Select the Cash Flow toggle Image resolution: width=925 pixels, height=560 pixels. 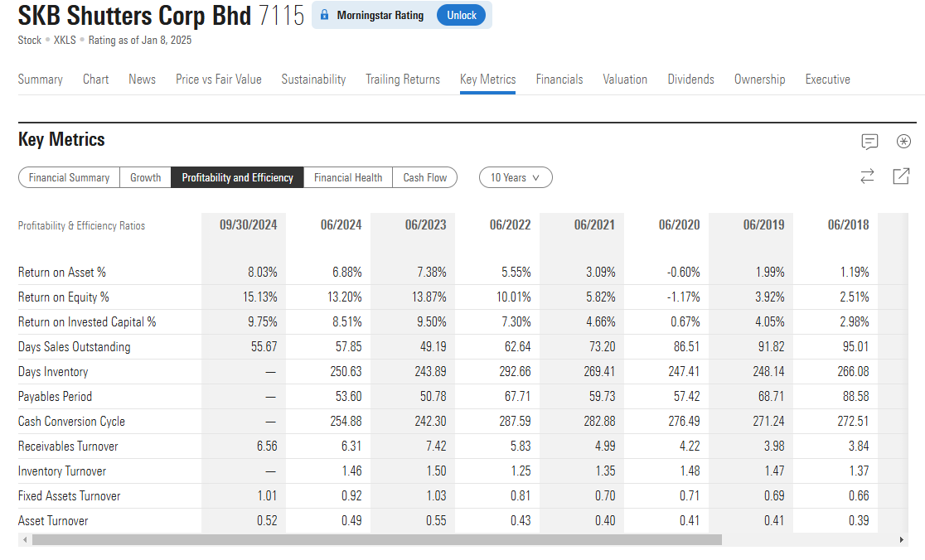pos(424,177)
